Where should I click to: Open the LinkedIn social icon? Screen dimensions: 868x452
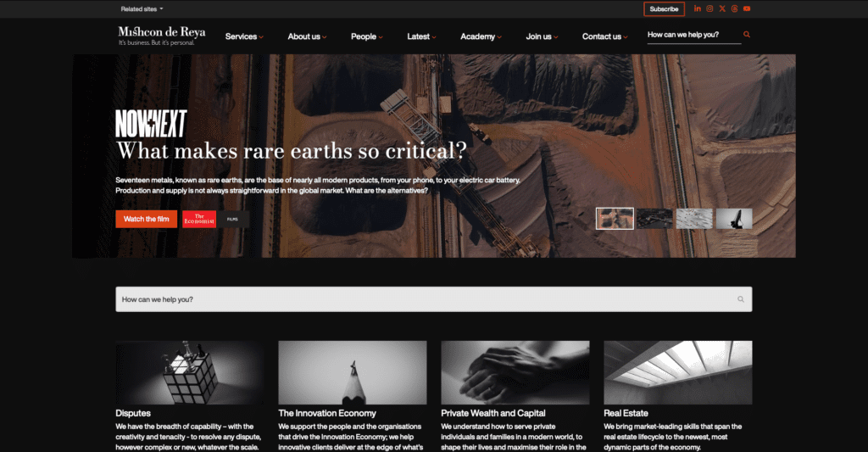tap(698, 8)
